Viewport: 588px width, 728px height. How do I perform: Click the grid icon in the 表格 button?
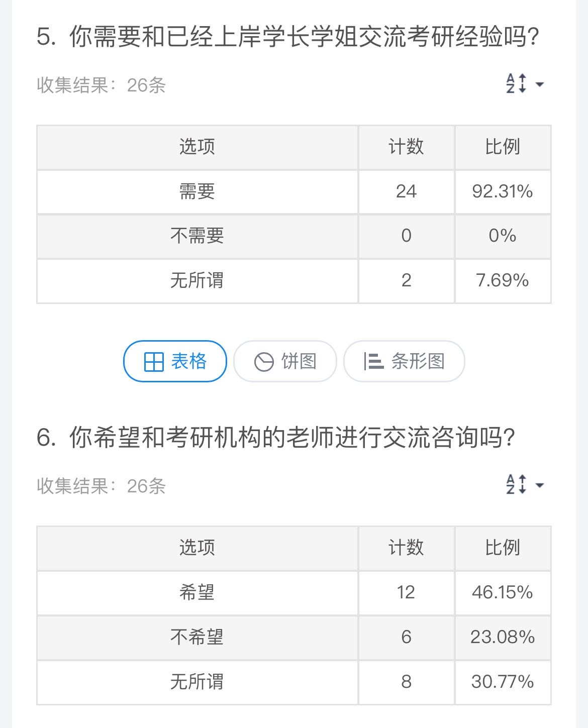[x=154, y=362]
